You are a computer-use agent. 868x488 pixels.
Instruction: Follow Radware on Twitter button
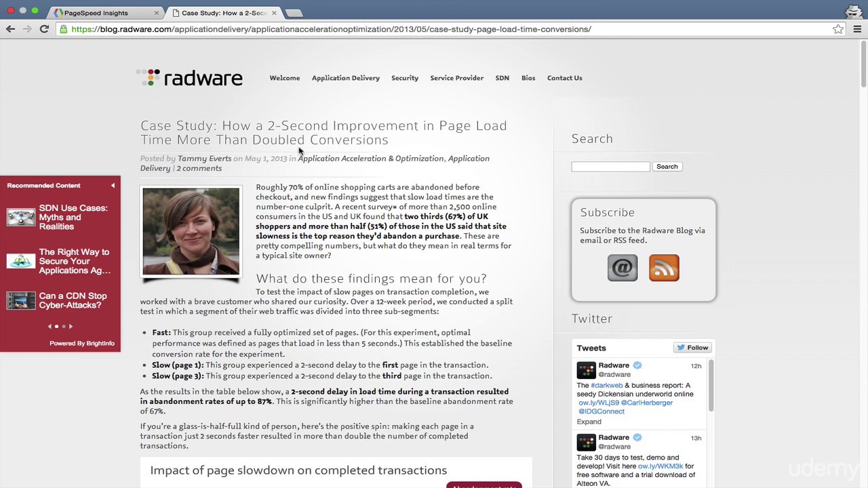point(692,348)
